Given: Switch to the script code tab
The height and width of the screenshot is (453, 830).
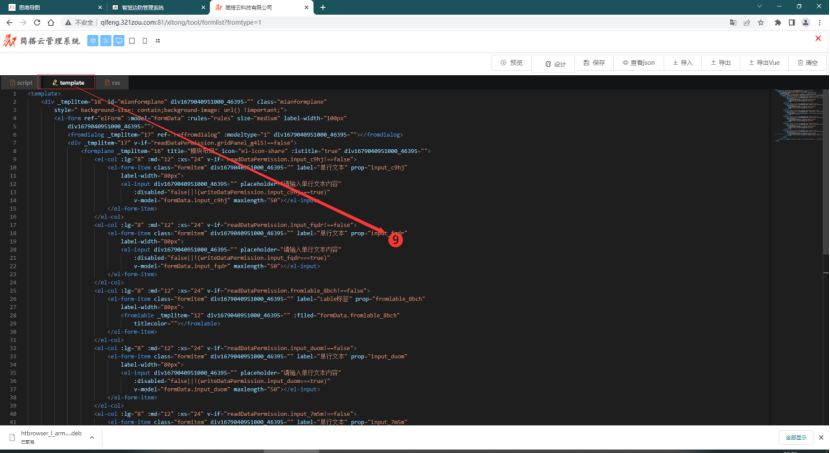Looking at the screenshot, I should [x=21, y=82].
